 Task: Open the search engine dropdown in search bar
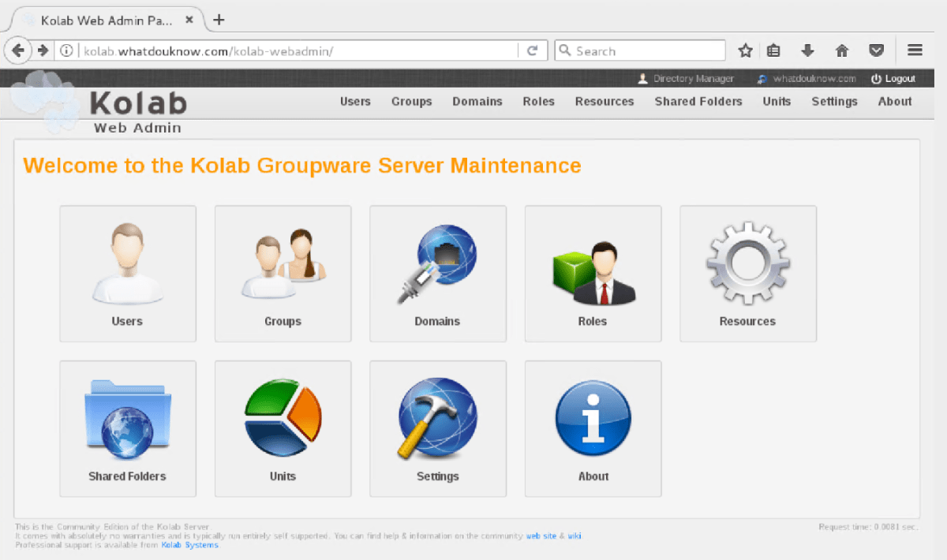[564, 50]
